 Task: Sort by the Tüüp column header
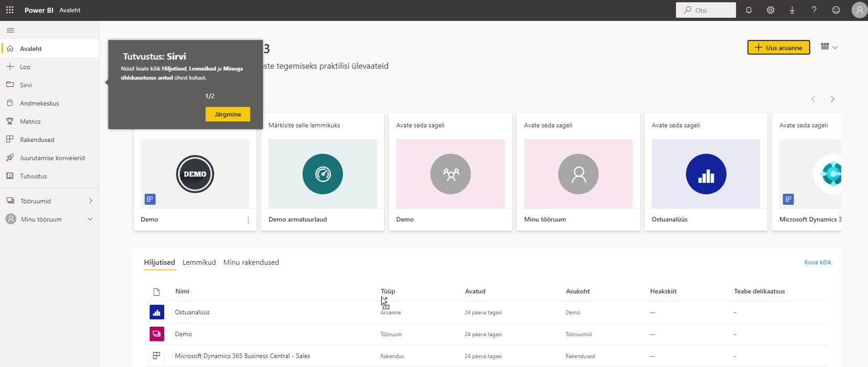coord(388,291)
